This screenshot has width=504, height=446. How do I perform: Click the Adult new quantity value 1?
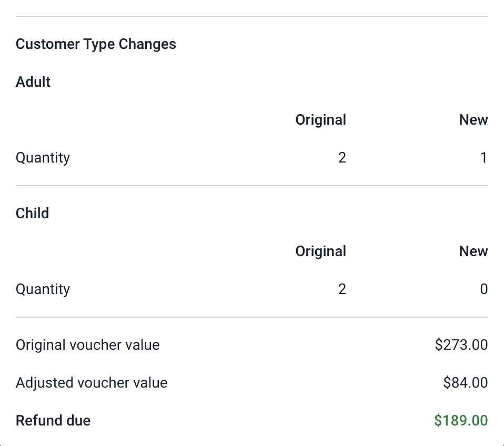tap(484, 158)
